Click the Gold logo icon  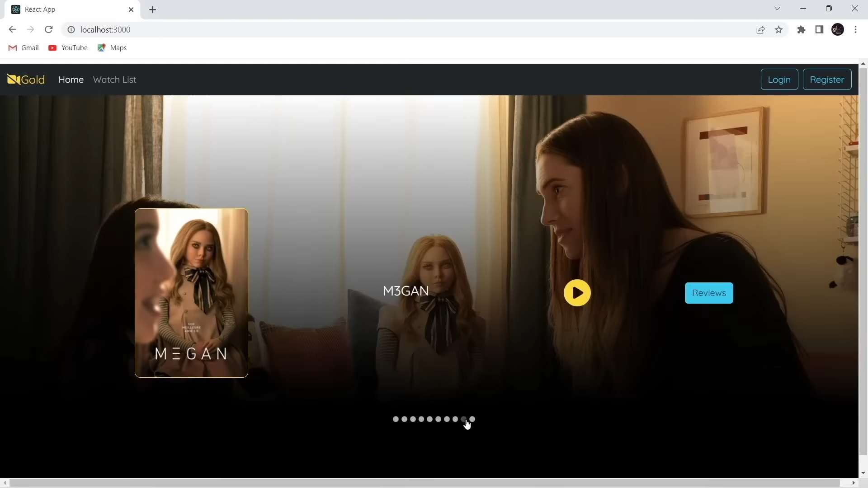coord(14,80)
